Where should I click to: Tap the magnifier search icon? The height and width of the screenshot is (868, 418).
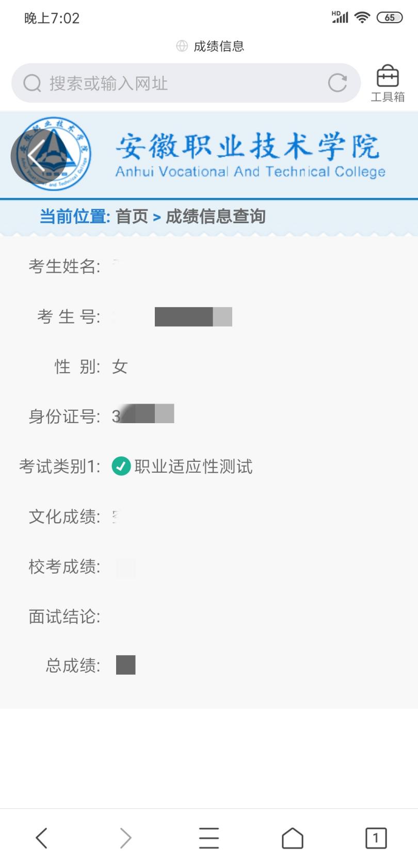click(32, 84)
